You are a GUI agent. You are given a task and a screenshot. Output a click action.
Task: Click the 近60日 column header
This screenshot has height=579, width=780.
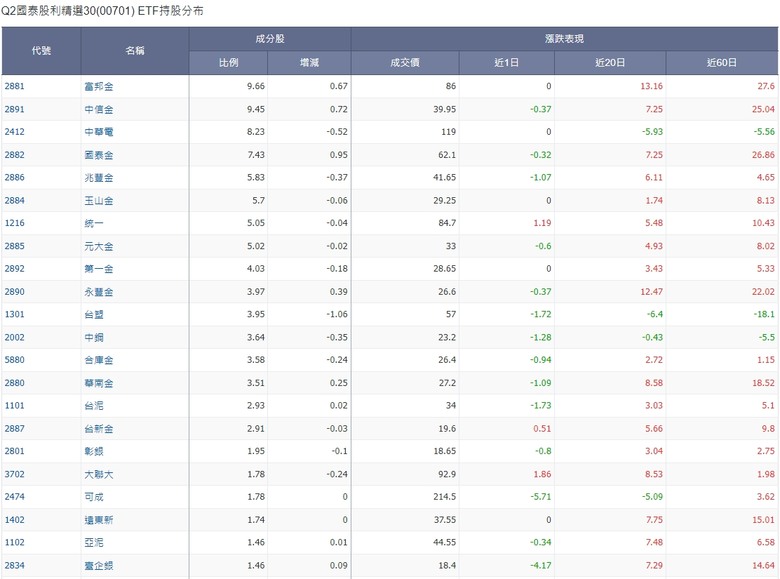point(722,63)
